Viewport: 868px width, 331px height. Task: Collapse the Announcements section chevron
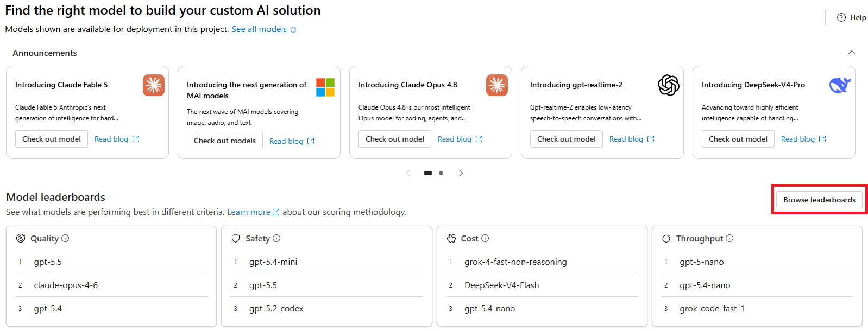[x=852, y=53]
